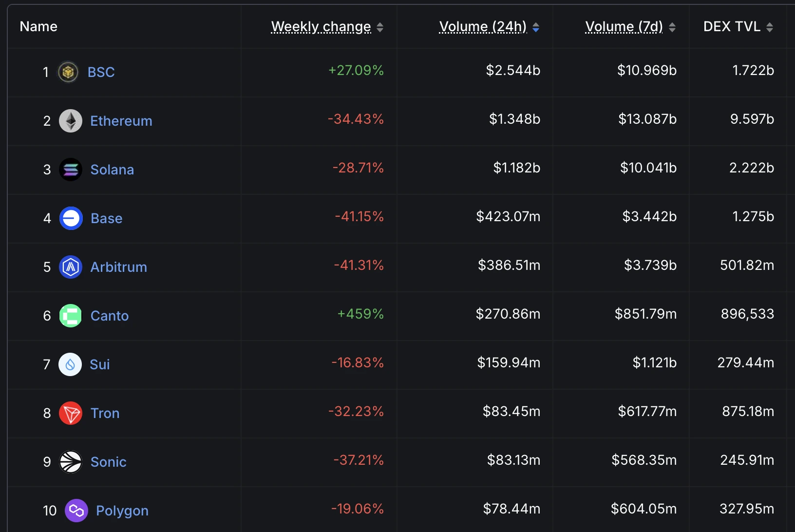
Task: Select Base DEX TVL 1.275b
Action: 753,216
